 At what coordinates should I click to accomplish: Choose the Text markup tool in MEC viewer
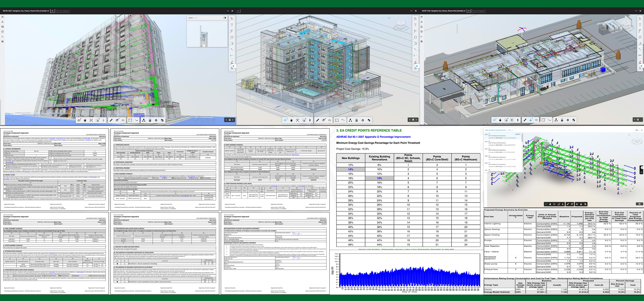[232, 25]
